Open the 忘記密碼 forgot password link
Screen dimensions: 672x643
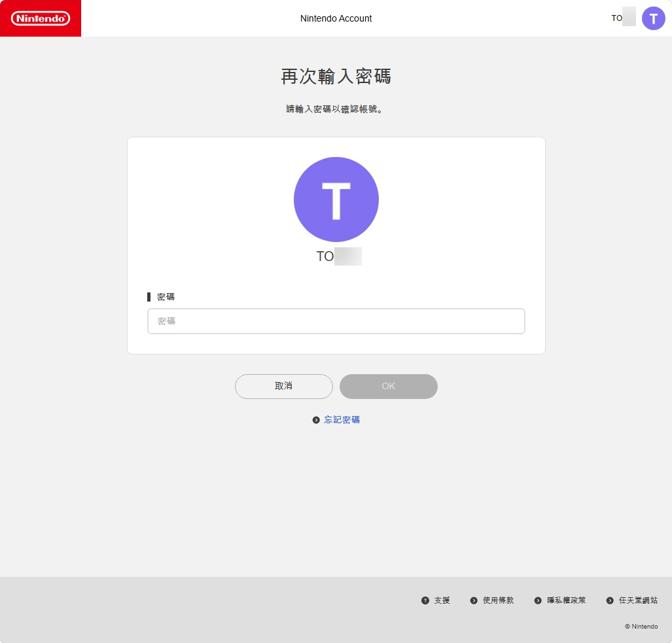coord(341,419)
